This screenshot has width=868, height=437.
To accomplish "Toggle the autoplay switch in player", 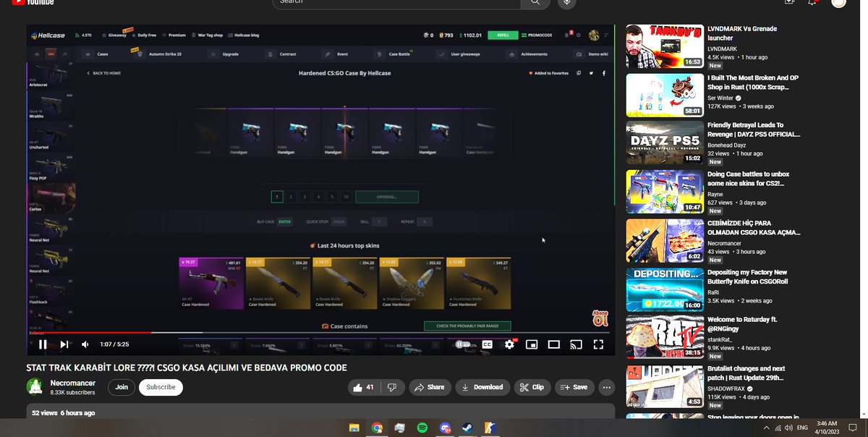I will (462, 344).
